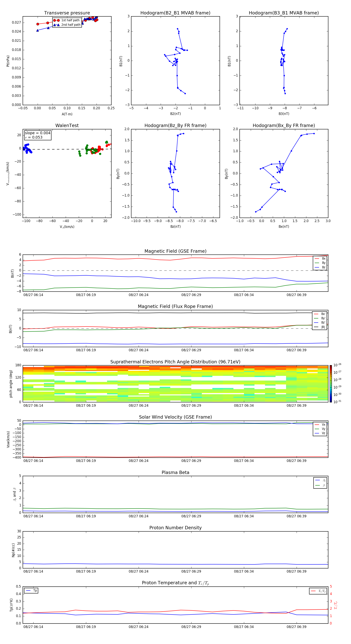Screen dimensions: 351x644
Task: Click 'Proton Number Density' plot title
Action: coord(175,528)
